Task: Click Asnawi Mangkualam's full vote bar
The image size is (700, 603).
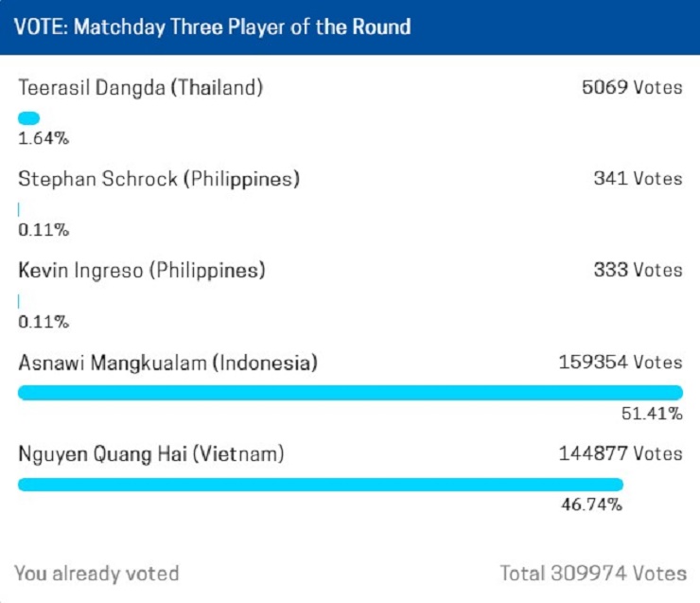Action: tap(350, 393)
